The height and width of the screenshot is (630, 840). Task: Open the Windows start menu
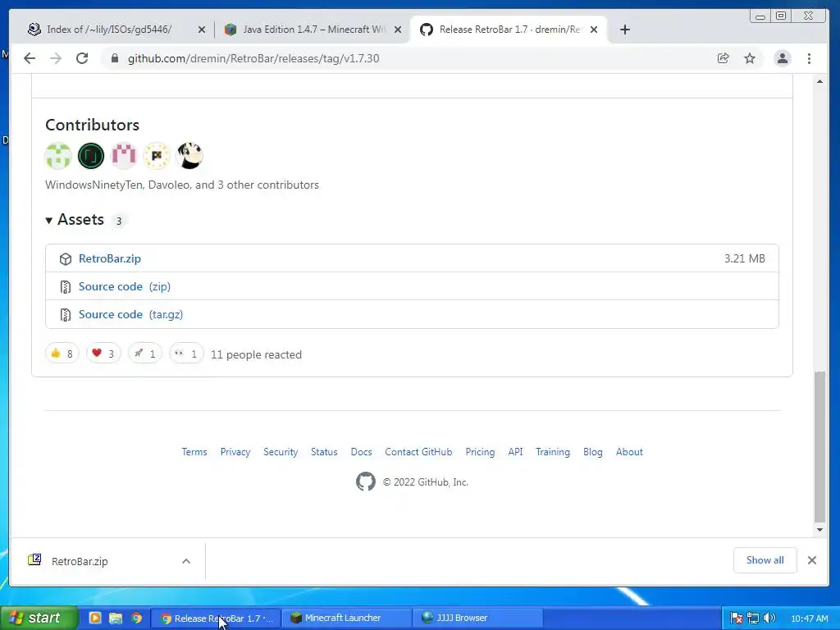click(x=39, y=618)
